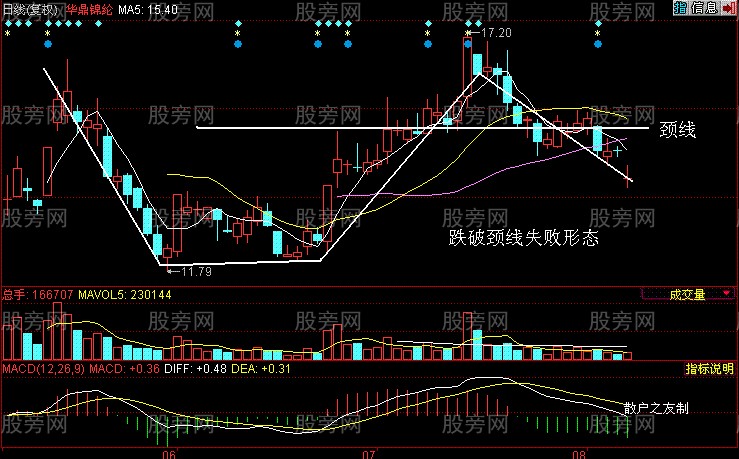Click the 散户之友制 credit text
Image resolution: width=739 pixels, height=459 pixels.
[656, 408]
